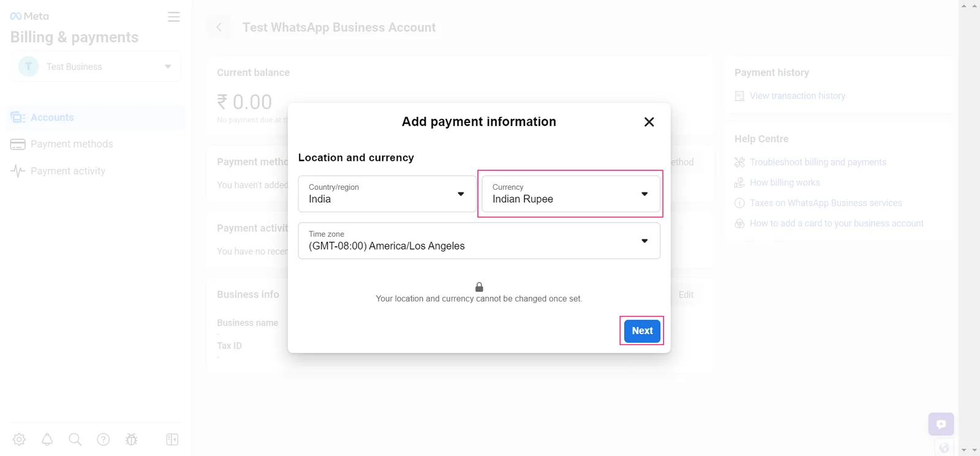Click the Test Business avatar icon
Viewport: 980px width, 456px height.
(29, 66)
